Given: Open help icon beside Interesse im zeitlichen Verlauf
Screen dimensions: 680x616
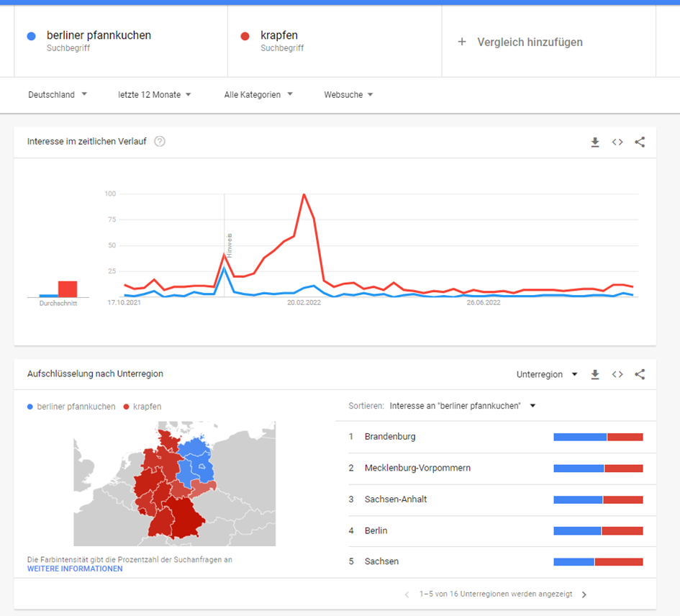Looking at the screenshot, I should pos(160,141).
